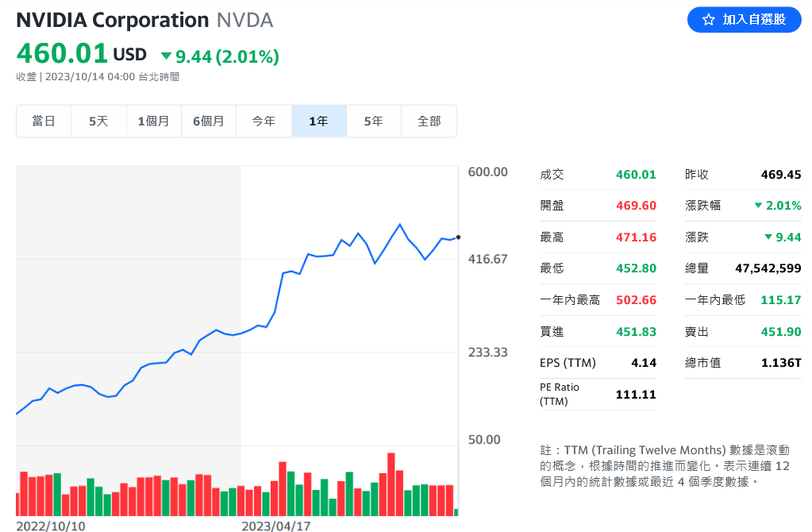
Task: Click the 買進 value 451.83
Action: [636, 332]
